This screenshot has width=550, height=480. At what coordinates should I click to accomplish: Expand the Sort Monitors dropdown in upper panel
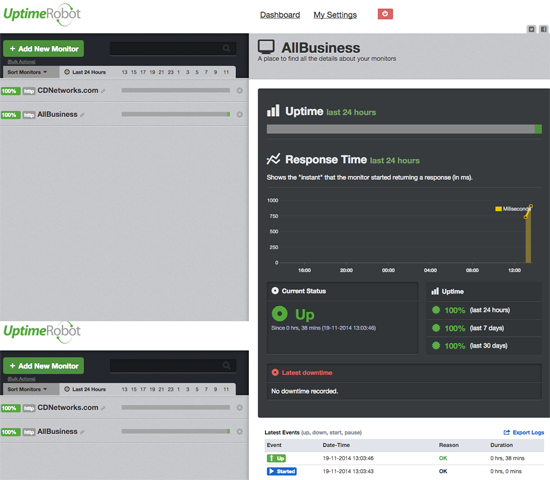pyautogui.click(x=27, y=72)
